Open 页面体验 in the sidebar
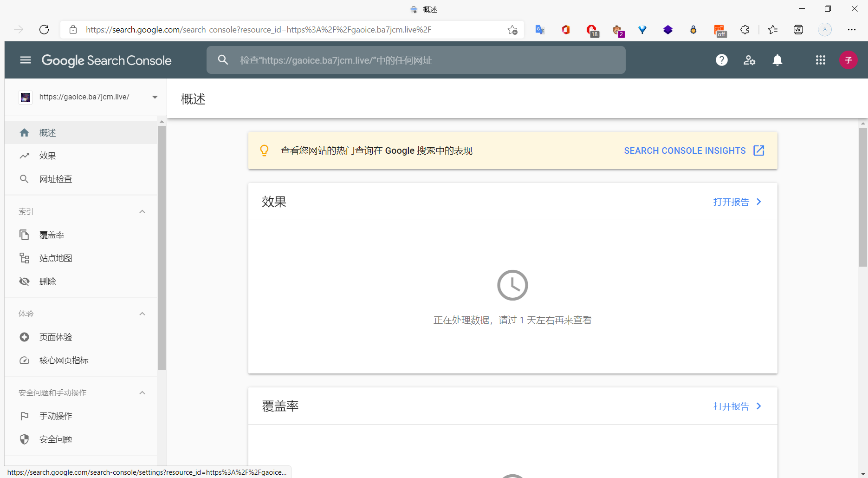 click(x=81, y=337)
